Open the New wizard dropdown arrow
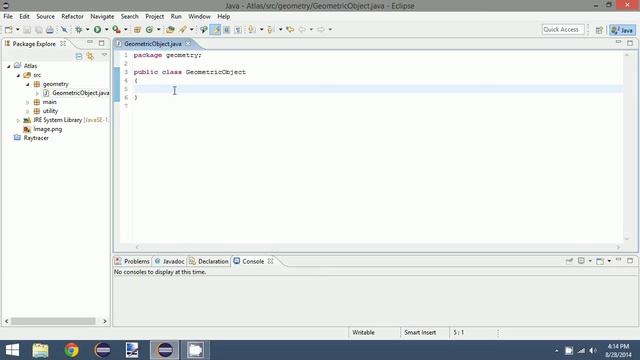 18,29
